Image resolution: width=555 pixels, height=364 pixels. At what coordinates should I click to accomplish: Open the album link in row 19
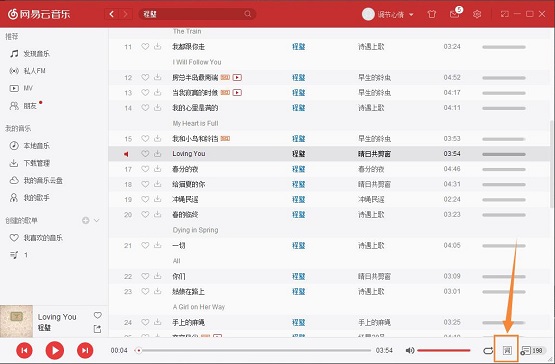(x=371, y=199)
